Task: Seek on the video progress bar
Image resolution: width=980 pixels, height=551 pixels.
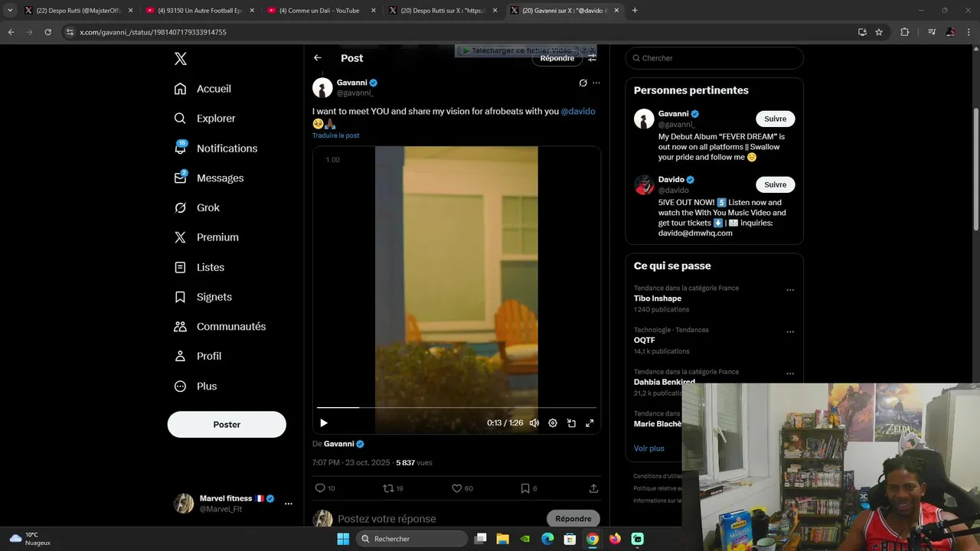Action: pos(456,408)
